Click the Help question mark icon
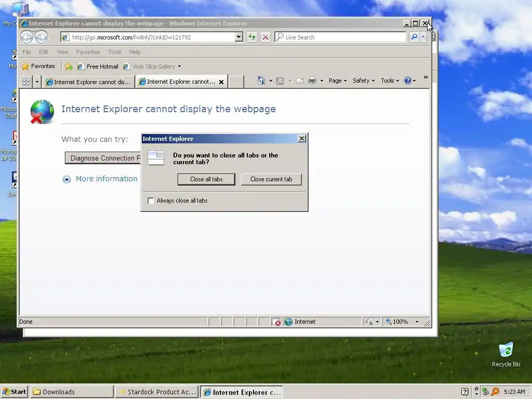Screen dimensions: 532x399 407,81
